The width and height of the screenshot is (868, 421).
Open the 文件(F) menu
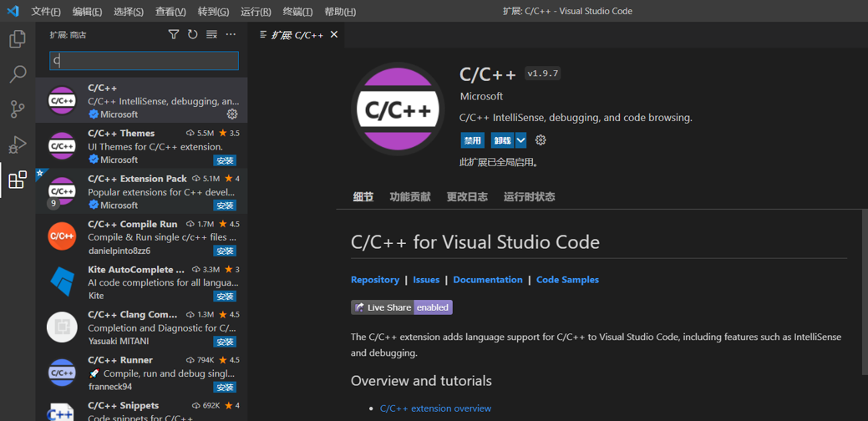click(46, 12)
